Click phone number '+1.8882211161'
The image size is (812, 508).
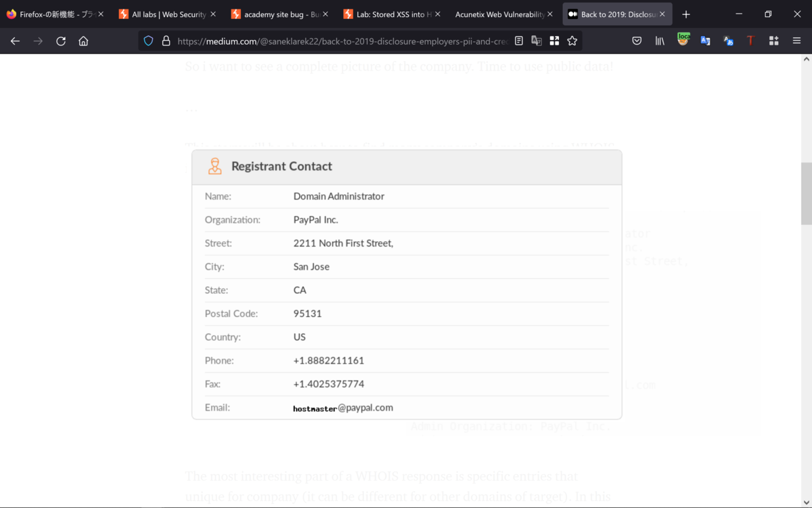pos(328,360)
